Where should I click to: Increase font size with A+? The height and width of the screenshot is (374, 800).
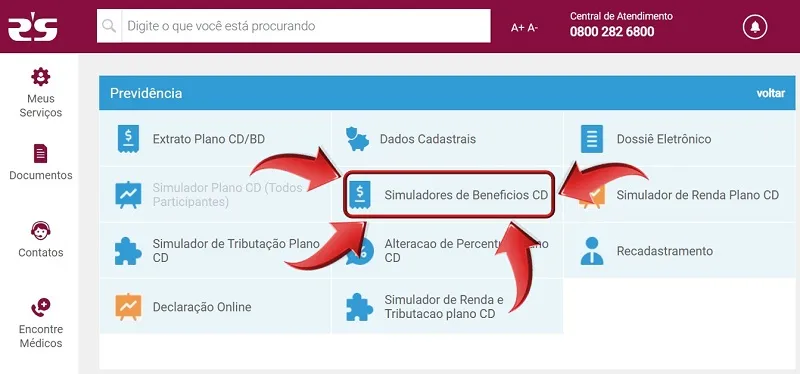pyautogui.click(x=517, y=28)
